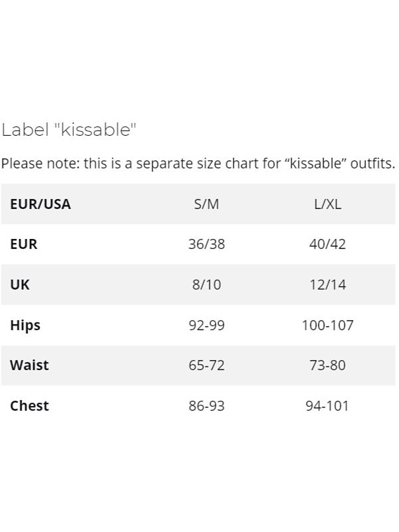The width and height of the screenshot is (399, 532).
Task: Select the EUR row label
Action: (x=24, y=244)
